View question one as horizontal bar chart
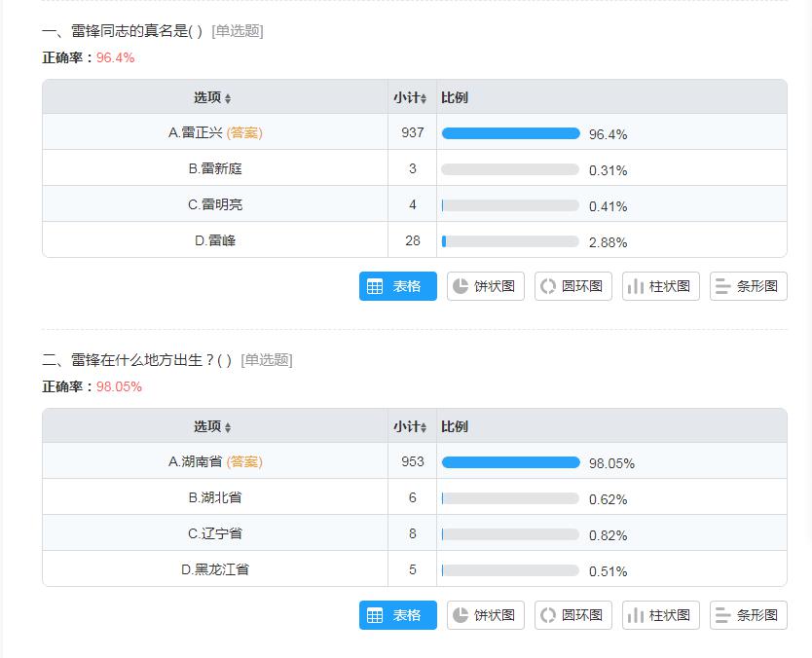 749,286
